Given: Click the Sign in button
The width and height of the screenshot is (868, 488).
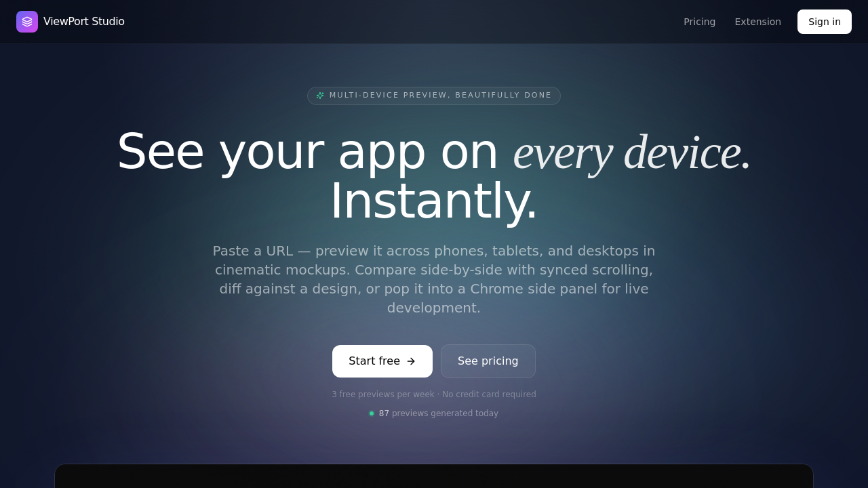Looking at the screenshot, I should [x=825, y=22].
